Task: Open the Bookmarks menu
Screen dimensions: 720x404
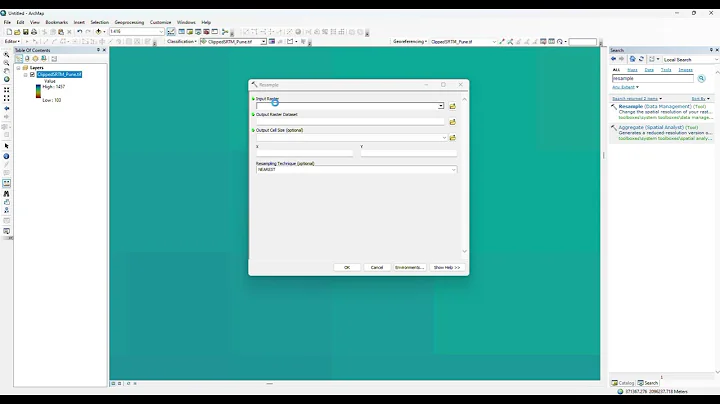Action: tap(56, 22)
